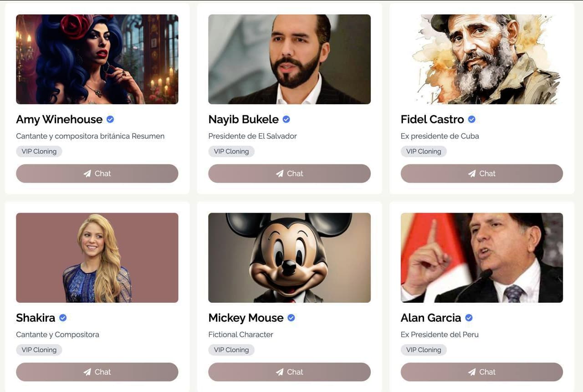Open chat for Alan Garcia
Viewport: 583px width, 392px height.
482,372
